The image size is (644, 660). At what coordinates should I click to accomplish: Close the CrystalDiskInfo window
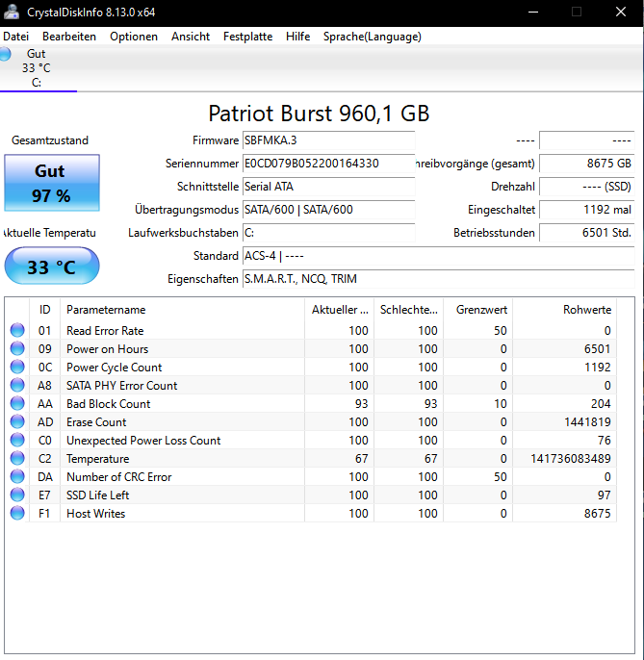click(621, 12)
